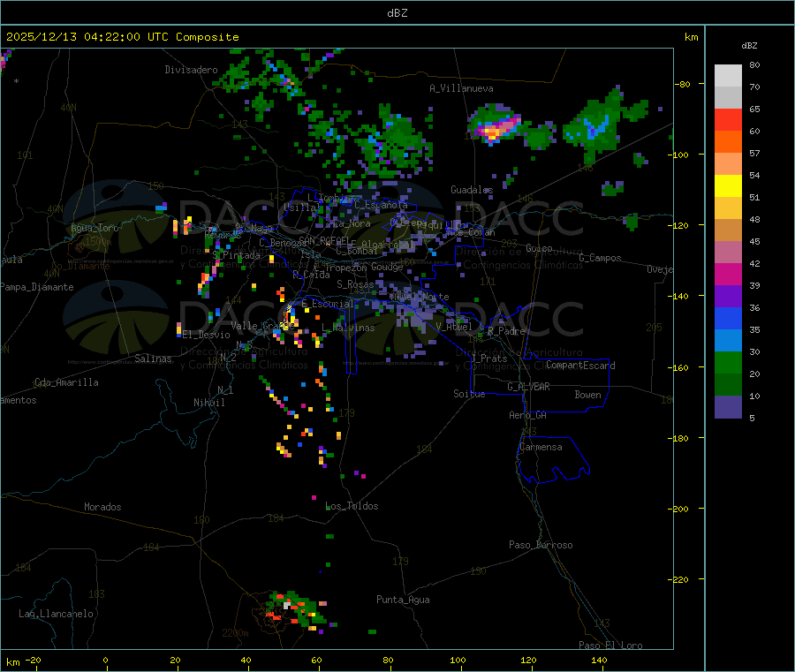Click the S_Rosas label

[x=355, y=284]
